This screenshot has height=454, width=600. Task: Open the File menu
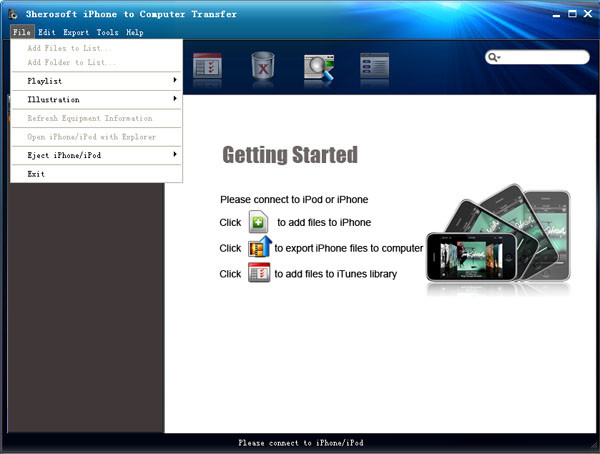click(x=22, y=32)
